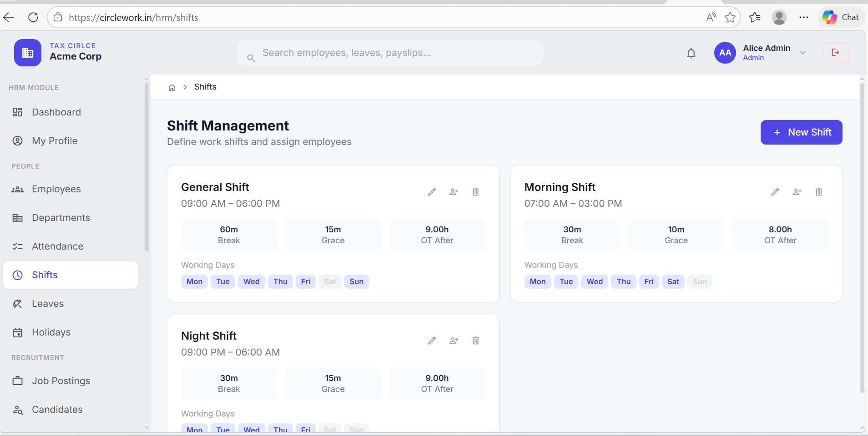Open notifications bell

click(x=691, y=53)
